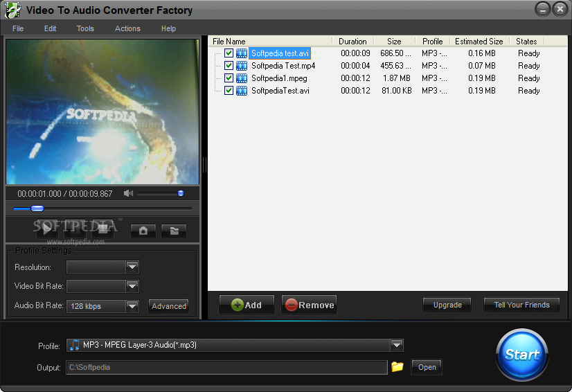Viewport: 572px width, 392px height.
Task: Click the Stop button in preview controls
Action: [x=103, y=229]
